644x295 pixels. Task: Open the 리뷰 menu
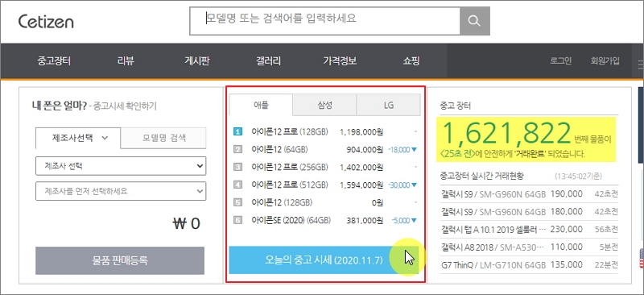point(125,62)
